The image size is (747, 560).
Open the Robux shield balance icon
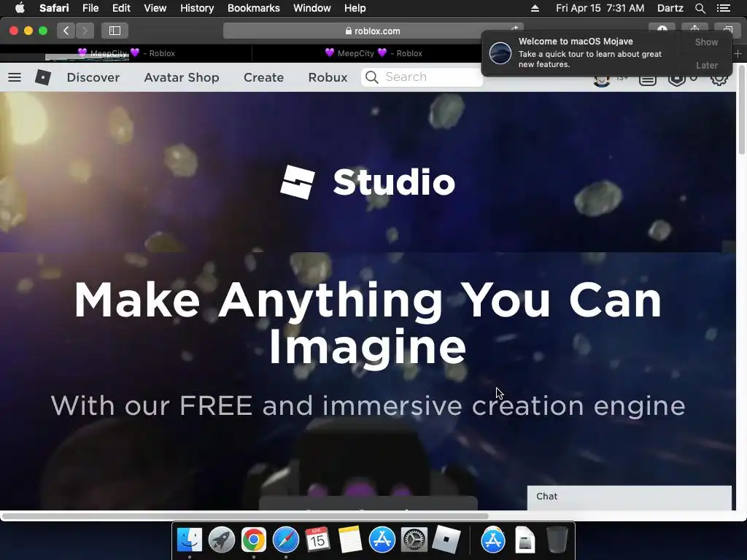pyautogui.click(x=676, y=80)
